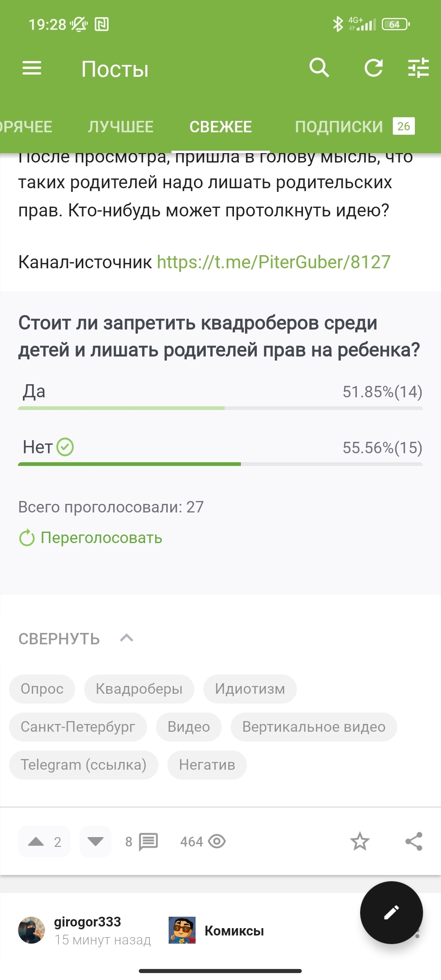Tap the search magnifier icon
441x980 pixels.
coord(319,68)
